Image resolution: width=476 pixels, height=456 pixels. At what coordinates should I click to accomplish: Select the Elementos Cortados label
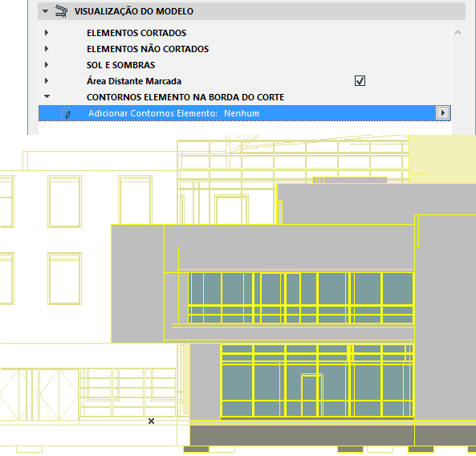(x=136, y=33)
